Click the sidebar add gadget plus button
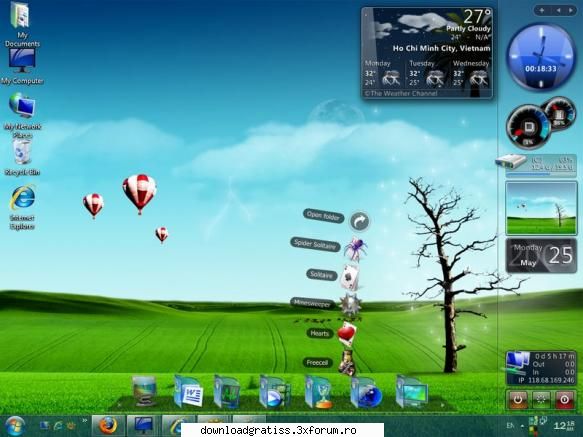Screen dimensions: 583x437 coord(542,11)
